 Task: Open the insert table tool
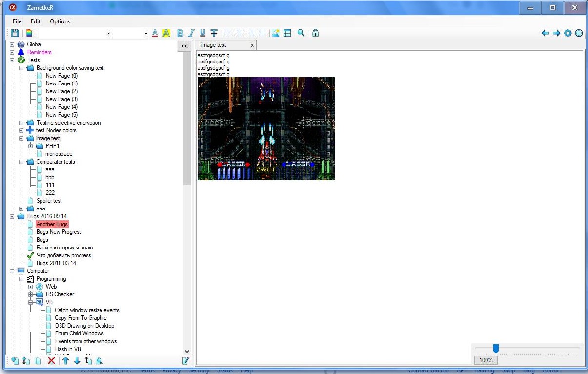(x=287, y=33)
